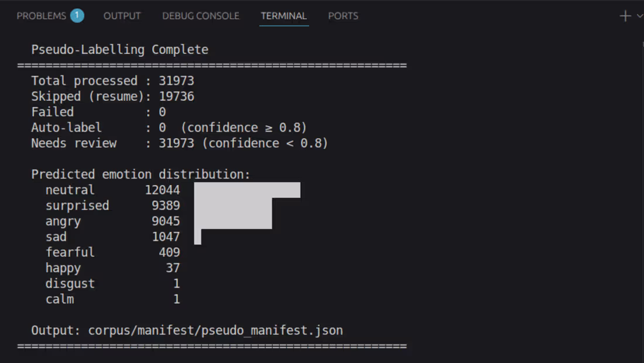The image size is (644, 363).
Task: Open the PROBLEMS panel tab
Action: pos(41,16)
